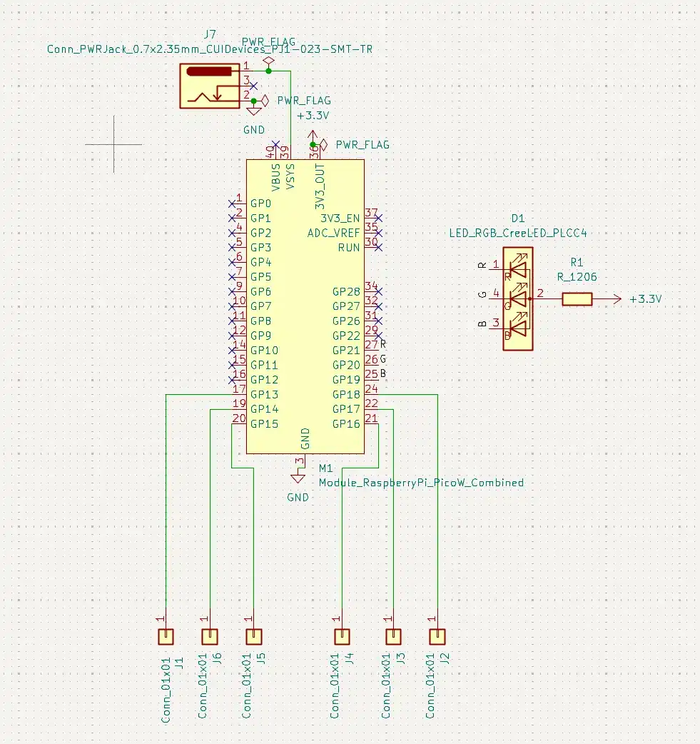
Task: Click the GND symbol under the power jack
Action: tap(254, 111)
